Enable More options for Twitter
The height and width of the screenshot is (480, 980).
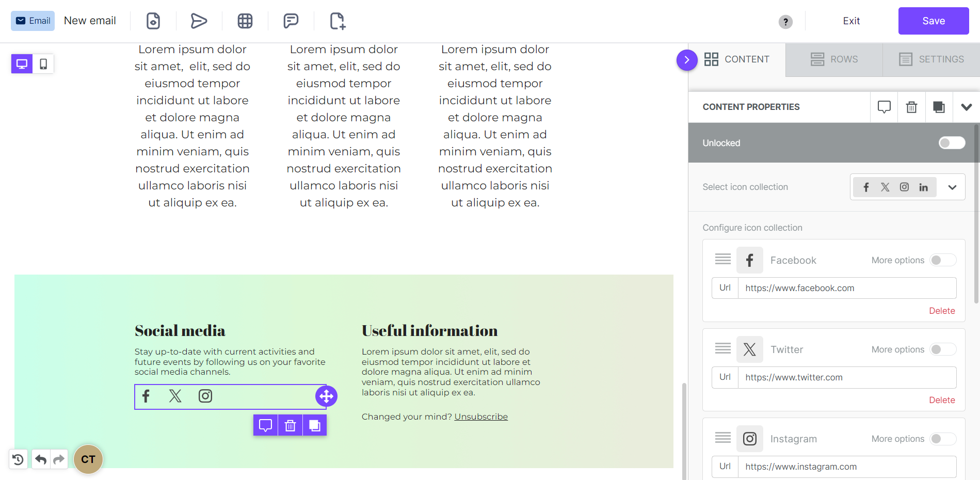point(942,349)
